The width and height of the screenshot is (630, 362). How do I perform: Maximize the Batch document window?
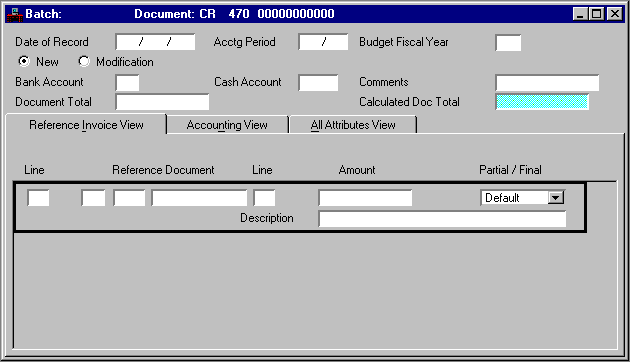[x=597, y=14]
